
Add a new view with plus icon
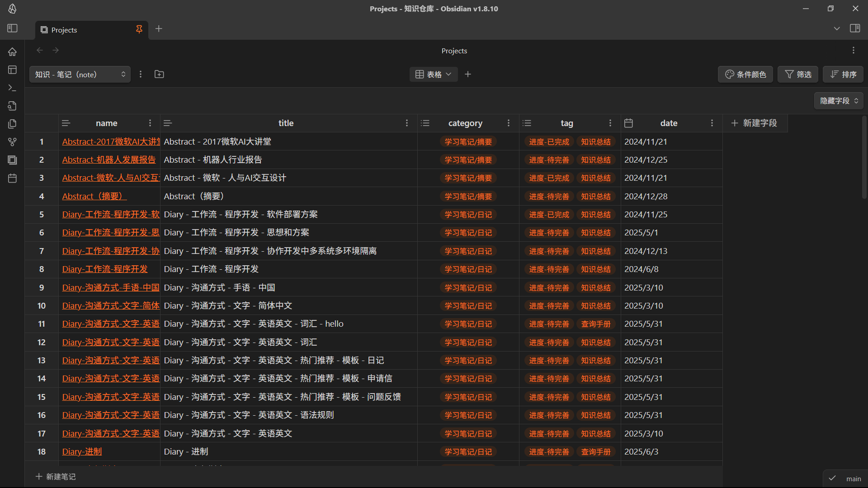[468, 74]
